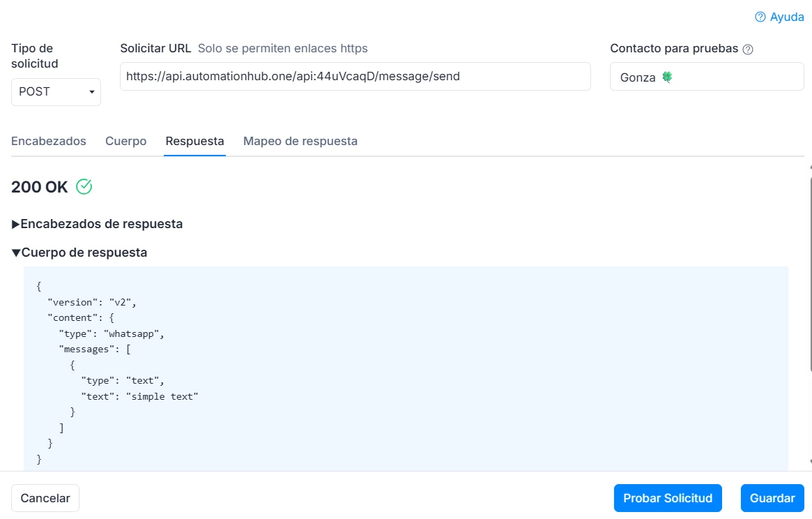Viewport: 812px width, 519px height.
Task: Click the Guardar button
Action: [772, 498]
